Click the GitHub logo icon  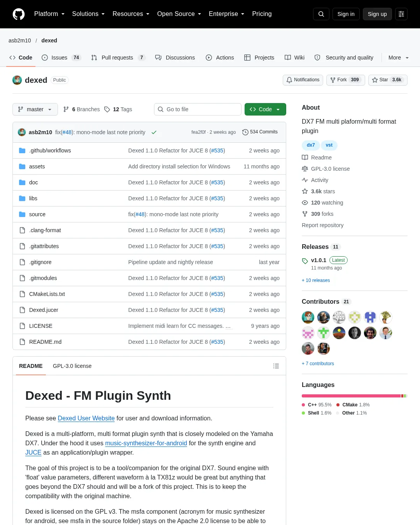point(19,14)
